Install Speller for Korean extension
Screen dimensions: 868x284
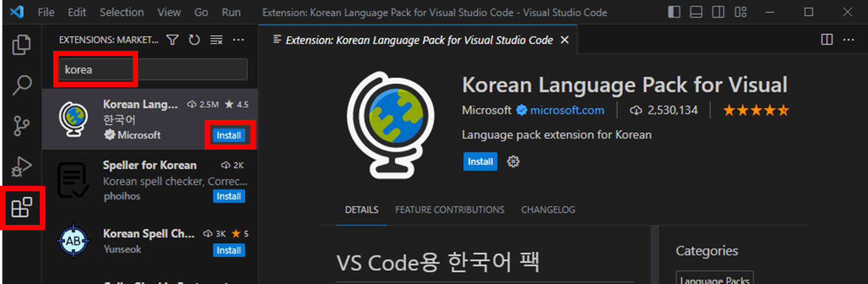click(229, 196)
